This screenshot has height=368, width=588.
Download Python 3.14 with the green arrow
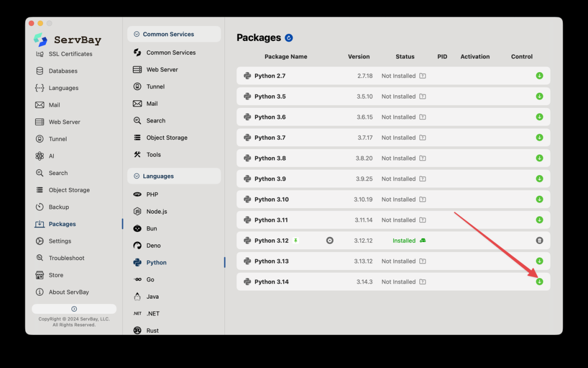pyautogui.click(x=539, y=282)
